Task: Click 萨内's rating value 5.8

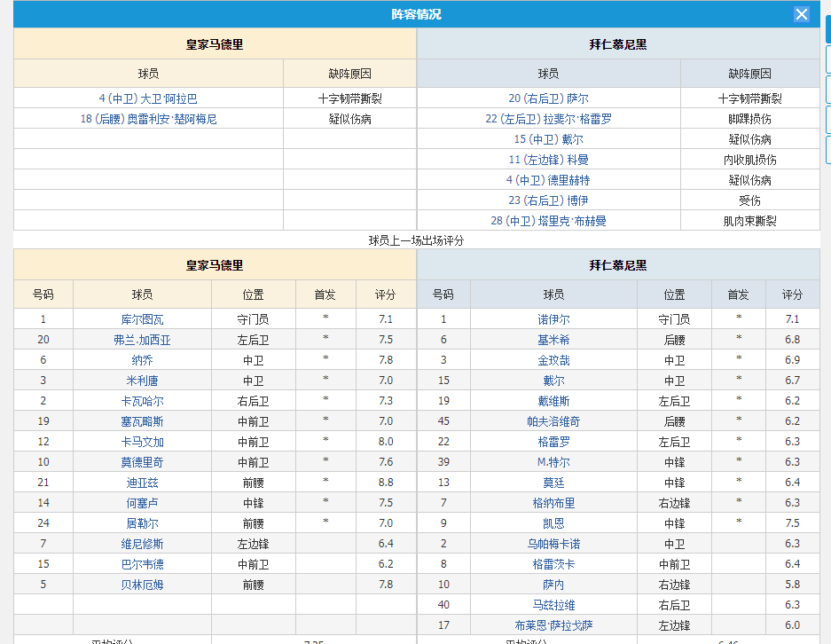Action: [x=792, y=584]
